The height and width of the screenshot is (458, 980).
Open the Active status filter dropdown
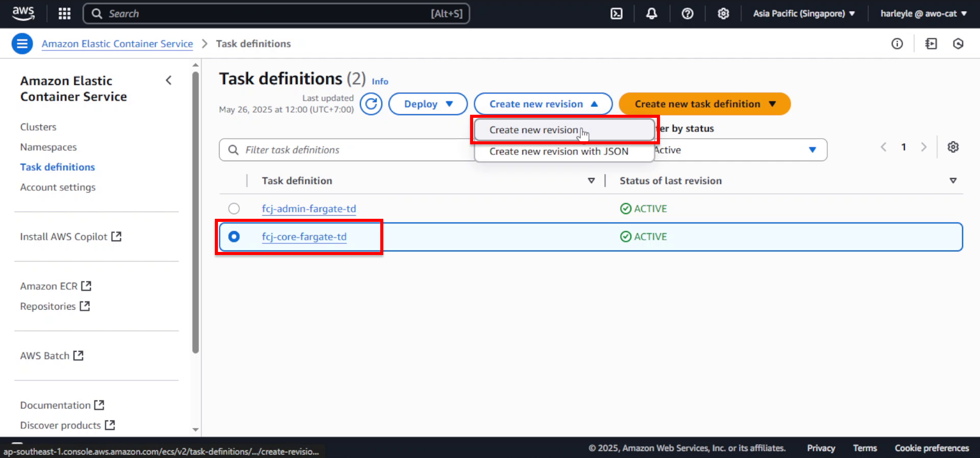740,150
